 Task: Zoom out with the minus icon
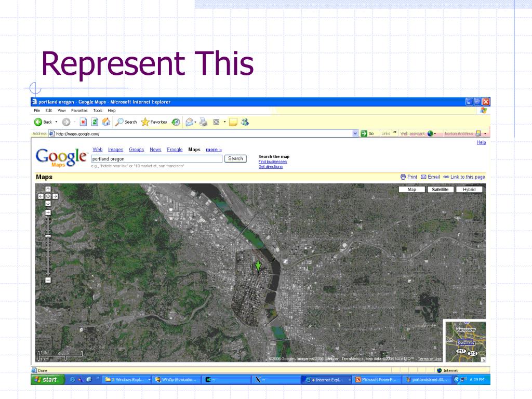coord(48,280)
